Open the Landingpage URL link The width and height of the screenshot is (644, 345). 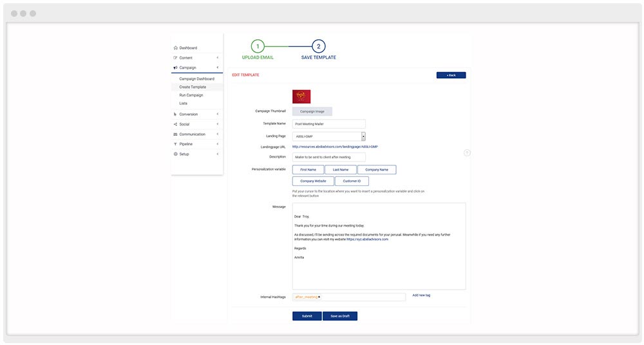pyautogui.click(x=335, y=147)
